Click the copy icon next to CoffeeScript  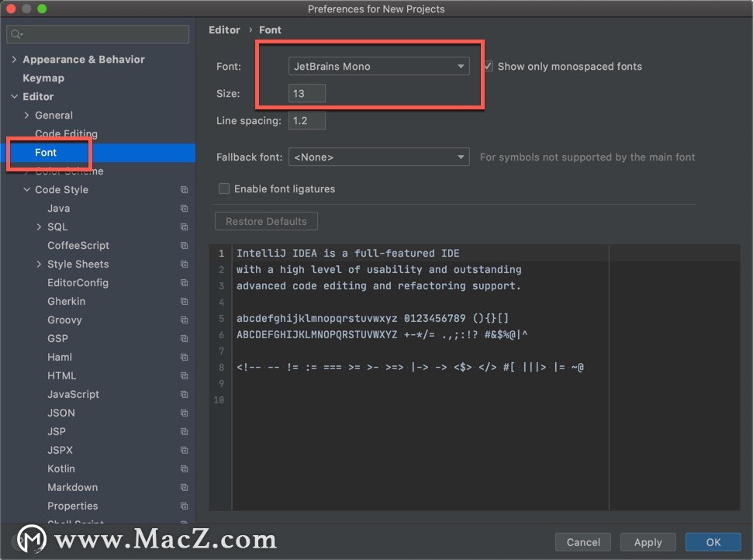[184, 245]
